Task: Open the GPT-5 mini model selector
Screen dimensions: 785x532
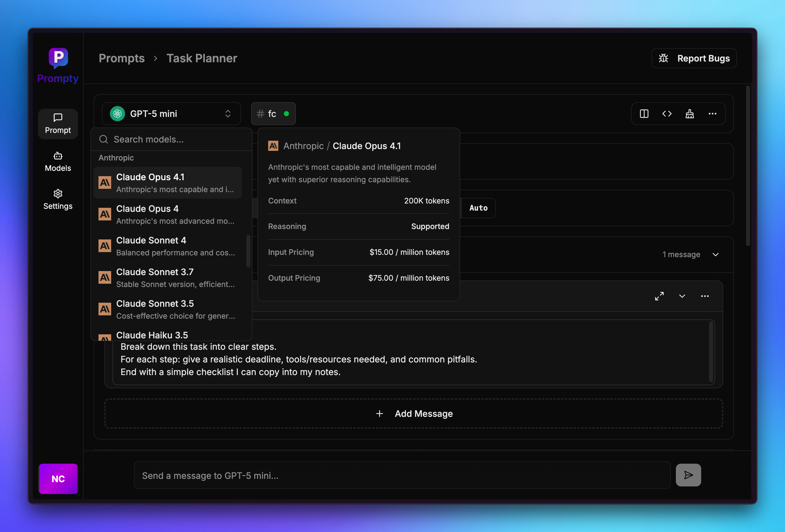Action: 171,114
